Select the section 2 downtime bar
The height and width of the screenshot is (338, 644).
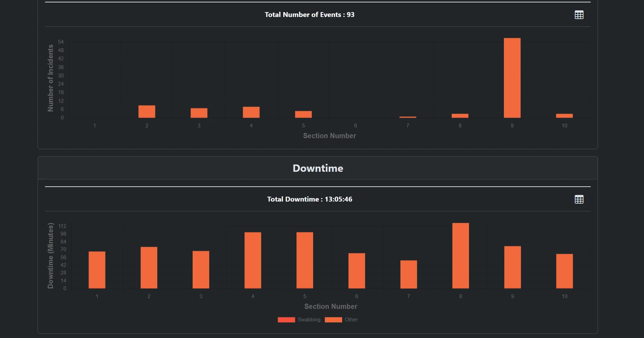[x=149, y=267]
